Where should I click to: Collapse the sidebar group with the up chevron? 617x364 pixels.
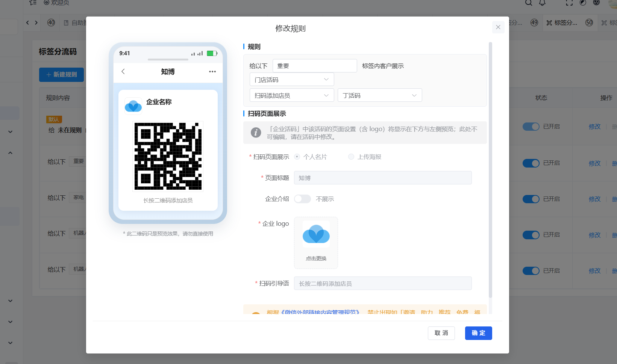click(11, 153)
